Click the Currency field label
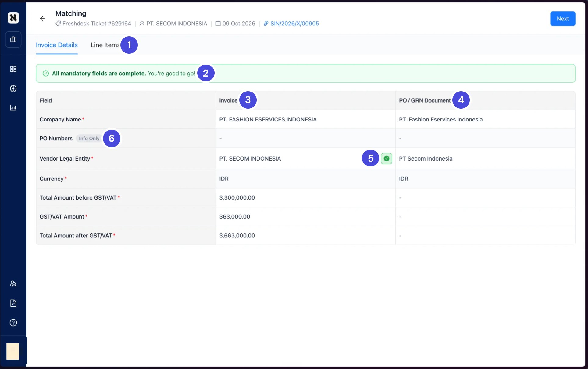This screenshot has height=369, width=588. (52, 179)
